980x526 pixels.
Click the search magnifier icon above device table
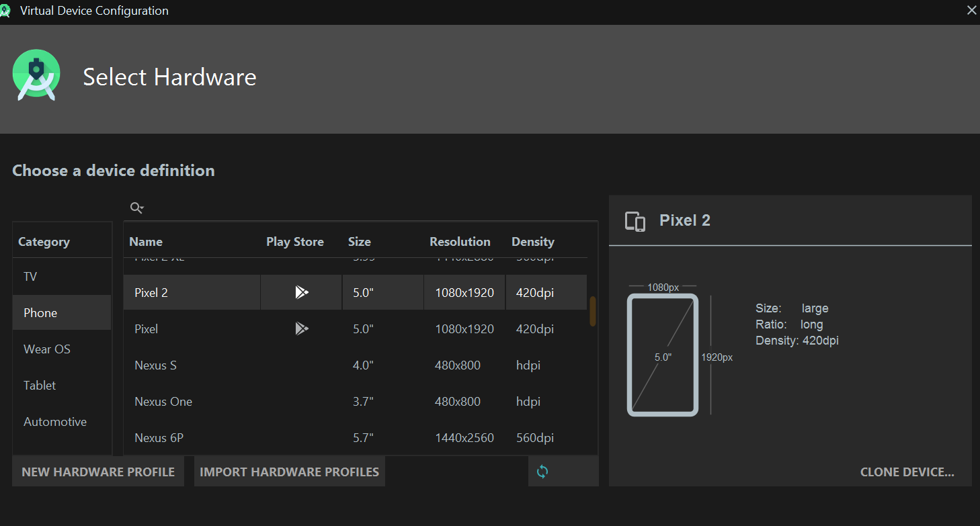click(x=136, y=208)
